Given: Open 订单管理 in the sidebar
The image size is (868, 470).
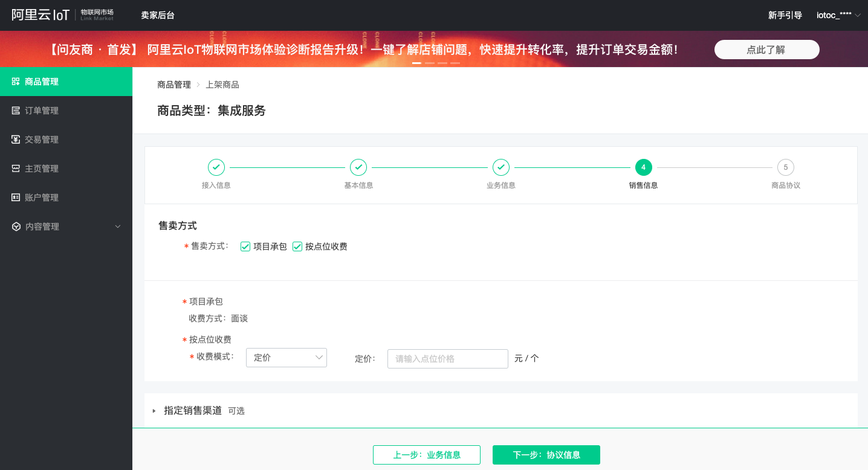Looking at the screenshot, I should (x=66, y=111).
